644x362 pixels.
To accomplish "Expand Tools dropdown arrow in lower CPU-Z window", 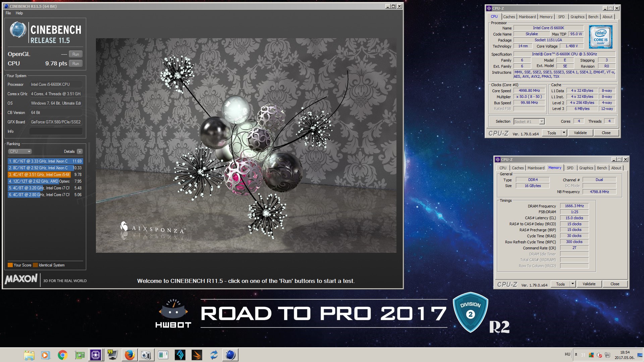I will pyautogui.click(x=573, y=284).
